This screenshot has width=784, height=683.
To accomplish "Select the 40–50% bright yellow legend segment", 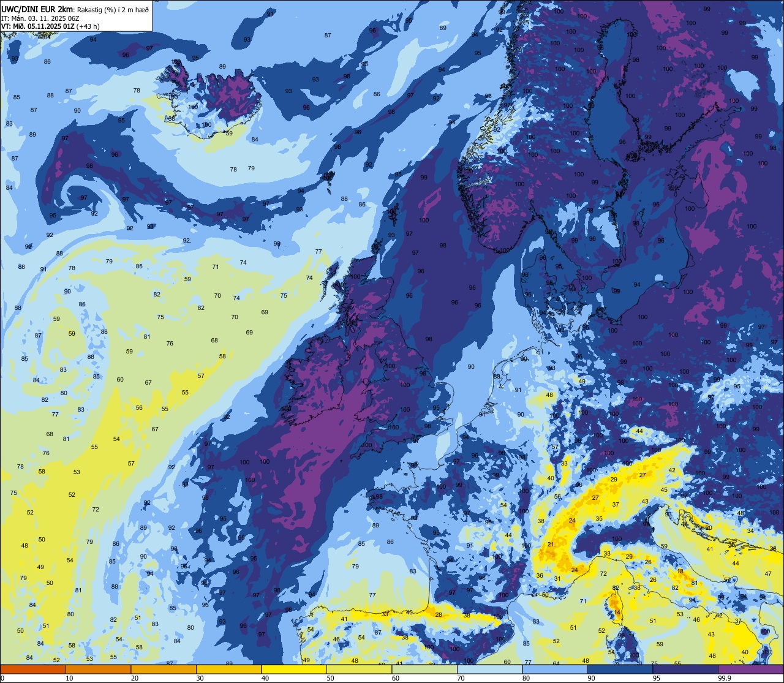I will coord(294,669).
